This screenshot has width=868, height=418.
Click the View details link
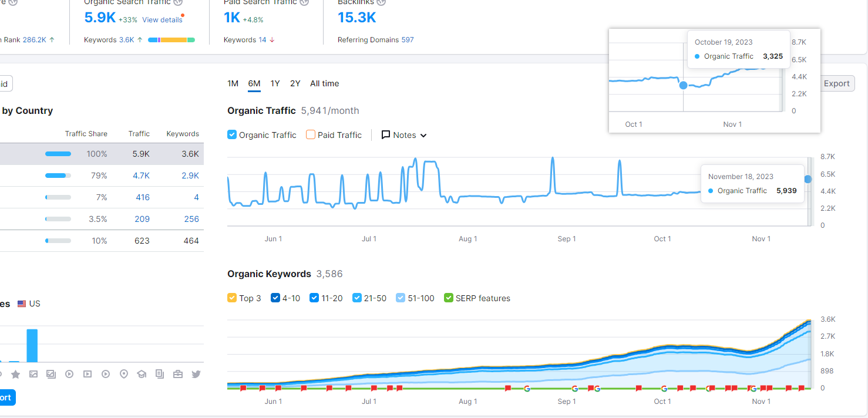click(x=162, y=20)
